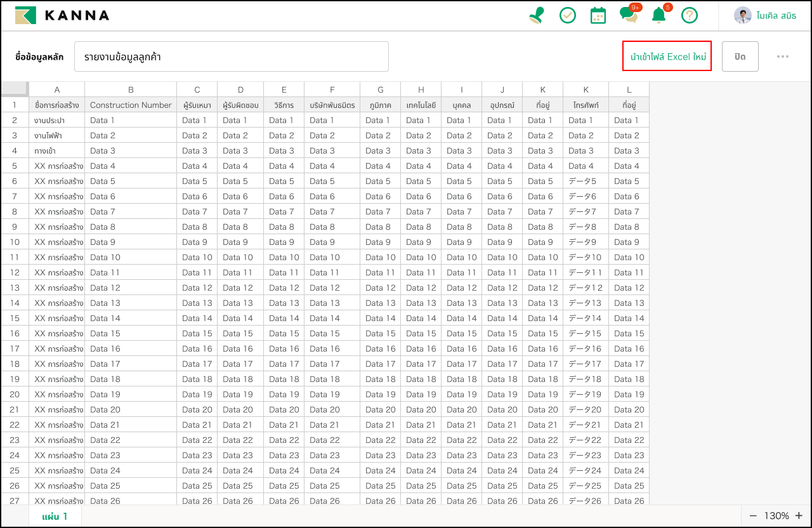Select column B header
The image size is (812, 528).
tap(131, 89)
